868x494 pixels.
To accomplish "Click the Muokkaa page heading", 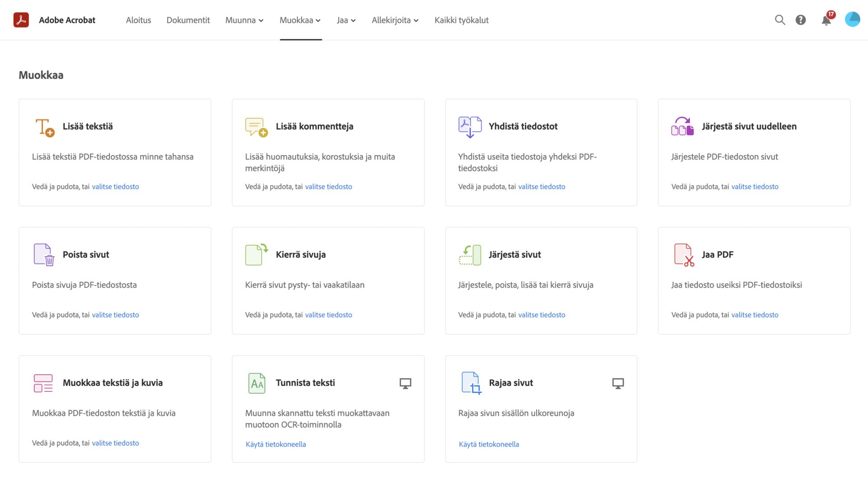I will 41,75.
